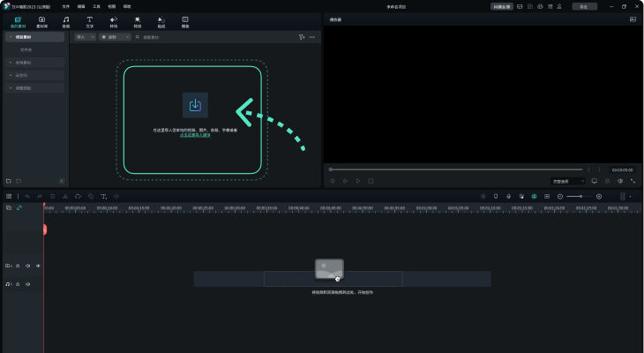The height and width of the screenshot is (353, 644).
Task: Click the Export (导出) button
Action: coord(584,6)
